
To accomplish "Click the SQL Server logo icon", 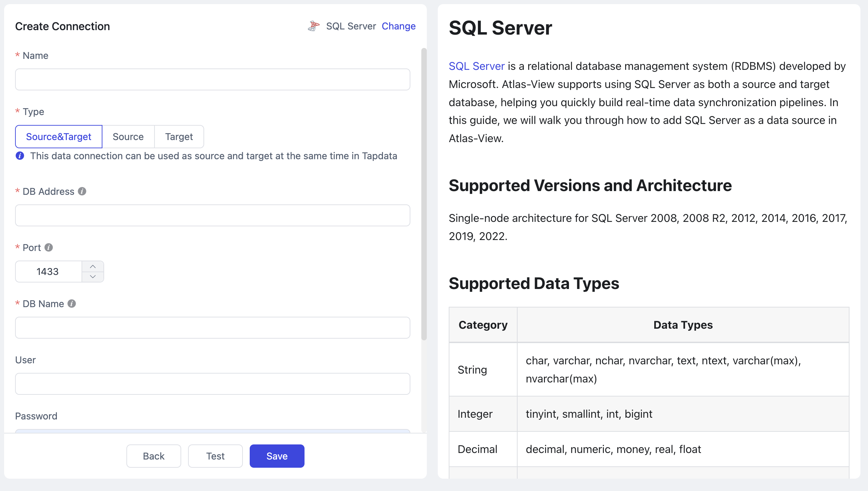I will pos(313,26).
